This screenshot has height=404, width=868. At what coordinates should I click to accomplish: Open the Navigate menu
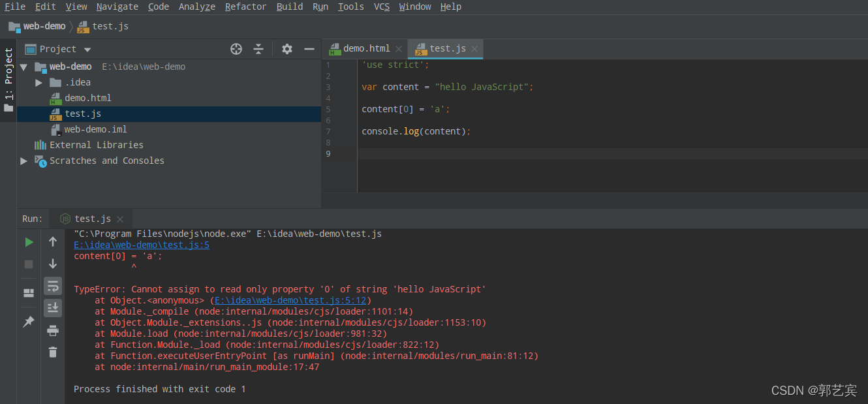117,7
